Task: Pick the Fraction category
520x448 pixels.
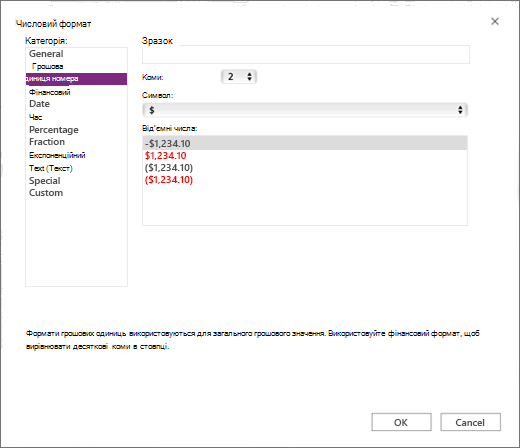Action: coord(47,142)
